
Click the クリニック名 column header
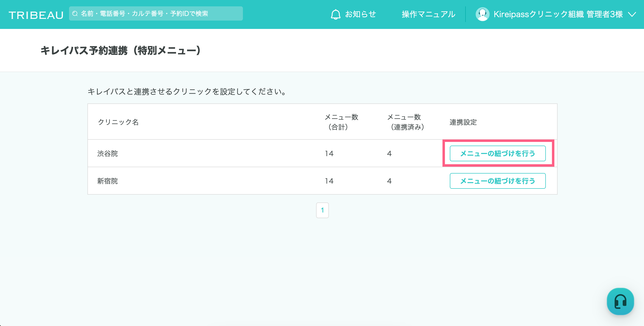[118, 122]
